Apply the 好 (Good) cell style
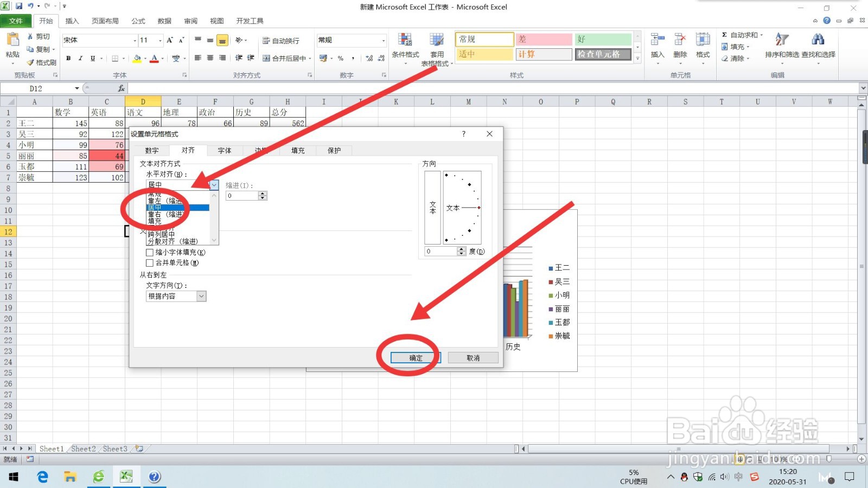The image size is (868, 488). click(x=603, y=39)
